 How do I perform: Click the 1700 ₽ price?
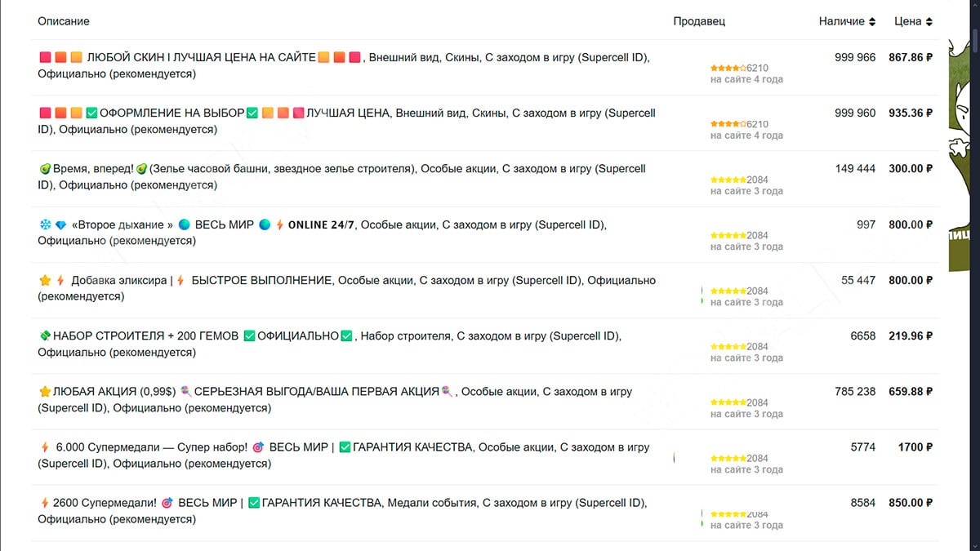click(915, 447)
